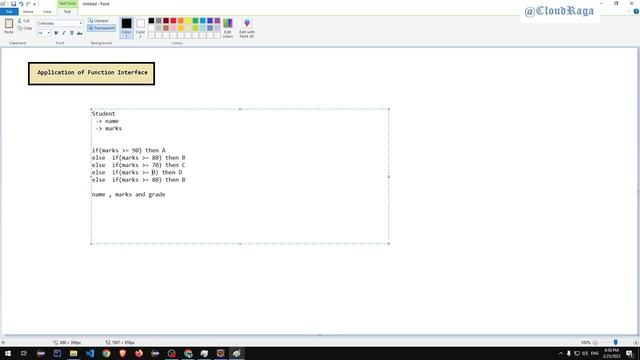Open the Paint Help icon
The image size is (640, 360).
tap(636, 11)
